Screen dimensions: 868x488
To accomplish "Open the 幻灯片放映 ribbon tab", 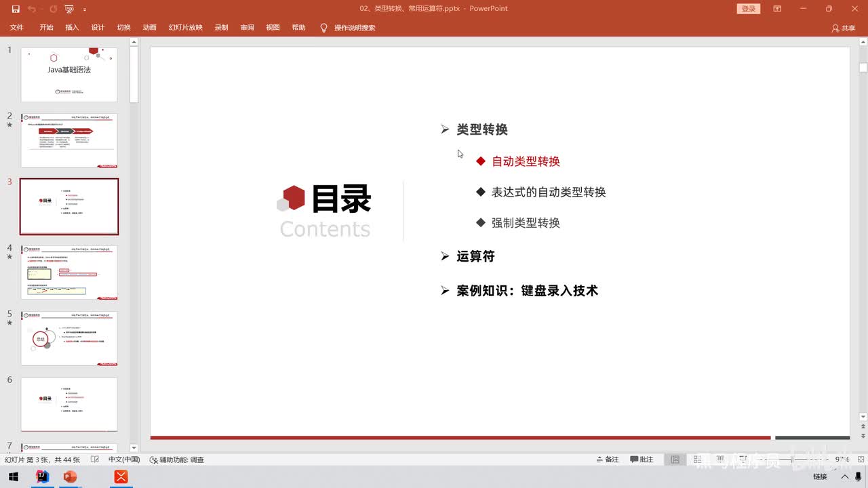I will tap(186, 28).
